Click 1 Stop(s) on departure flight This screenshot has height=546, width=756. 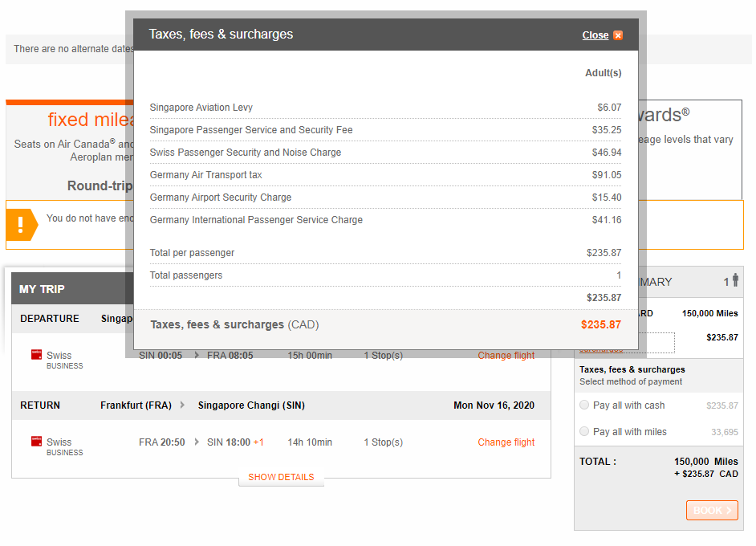click(384, 356)
